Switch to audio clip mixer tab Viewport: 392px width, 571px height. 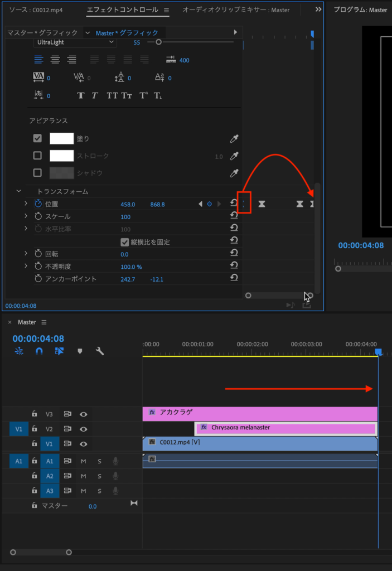click(x=236, y=10)
